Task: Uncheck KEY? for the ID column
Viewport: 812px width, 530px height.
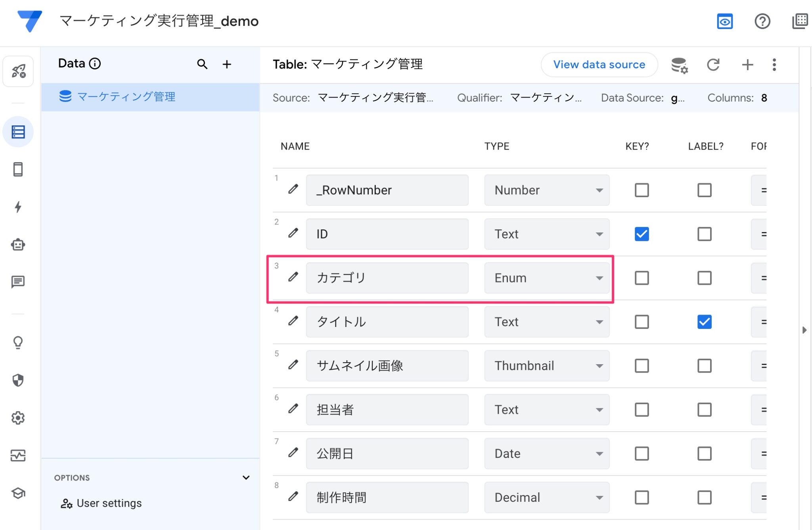Action: click(641, 234)
